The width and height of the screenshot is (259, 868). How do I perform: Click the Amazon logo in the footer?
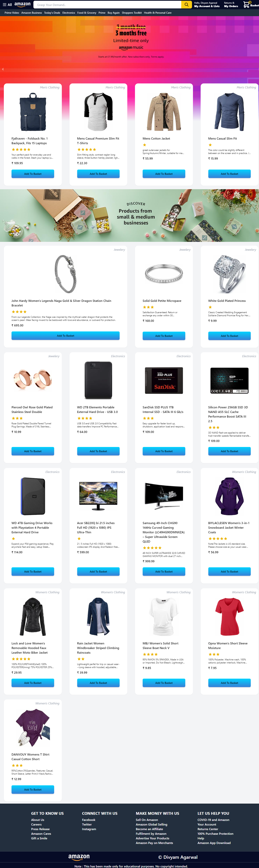[79, 856]
